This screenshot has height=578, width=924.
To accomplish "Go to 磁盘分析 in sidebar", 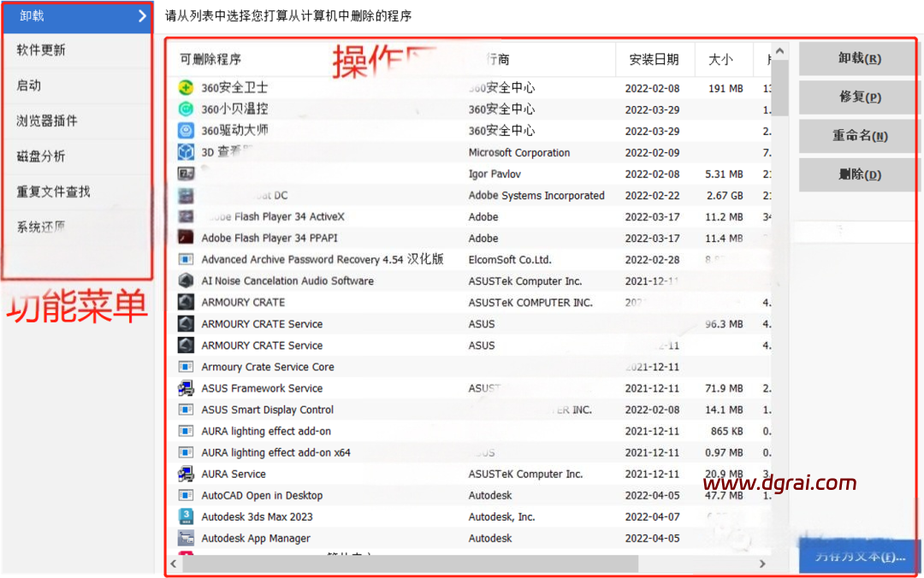I will click(x=41, y=156).
